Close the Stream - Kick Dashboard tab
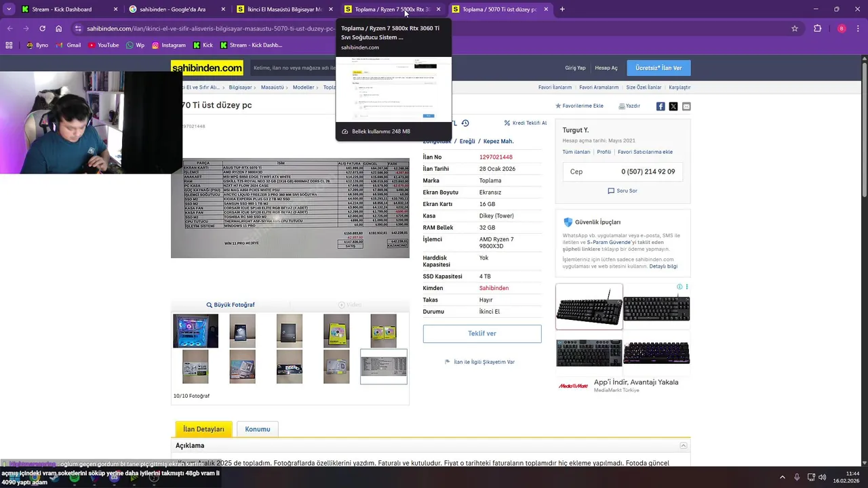The height and width of the screenshot is (488, 868). 115,9
